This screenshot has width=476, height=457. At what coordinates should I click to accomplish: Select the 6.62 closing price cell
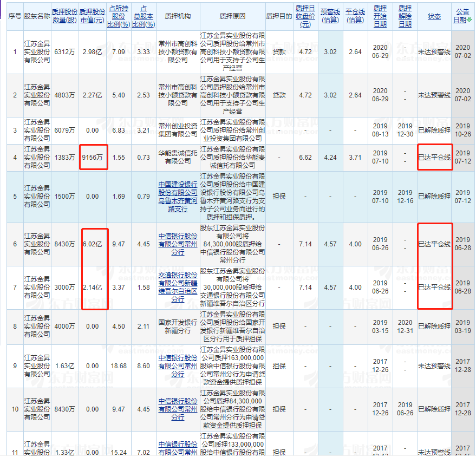click(305, 158)
